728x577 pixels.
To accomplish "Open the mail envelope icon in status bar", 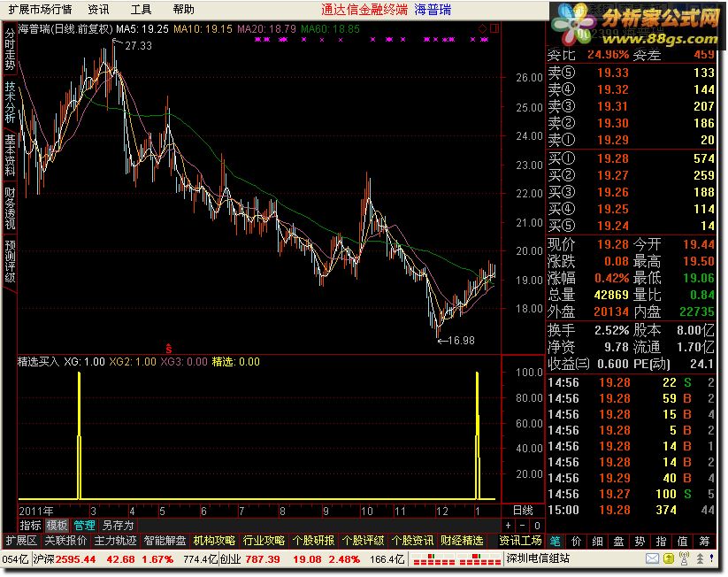I will [652, 559].
